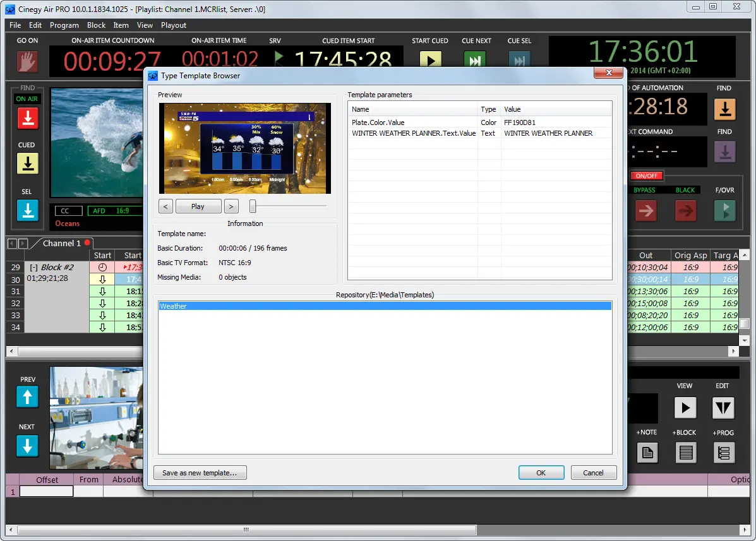Click the CUED yellow arrow icon
756x541 pixels.
click(27, 163)
